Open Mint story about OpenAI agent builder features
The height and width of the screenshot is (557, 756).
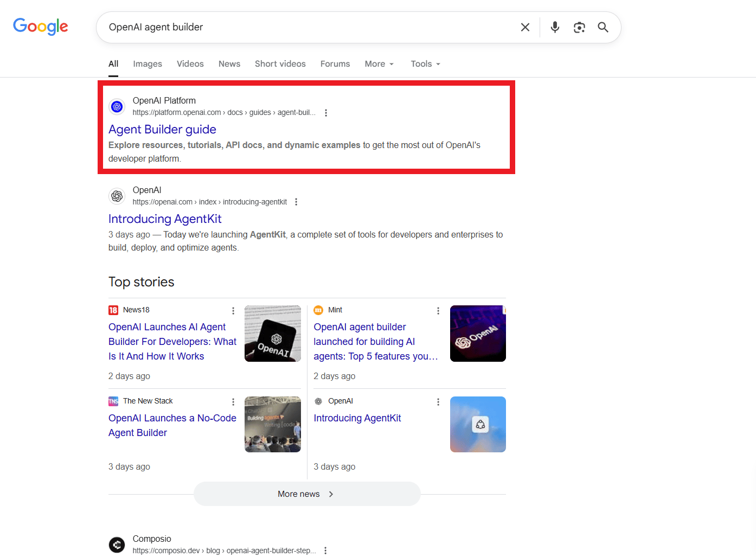pyautogui.click(x=376, y=342)
